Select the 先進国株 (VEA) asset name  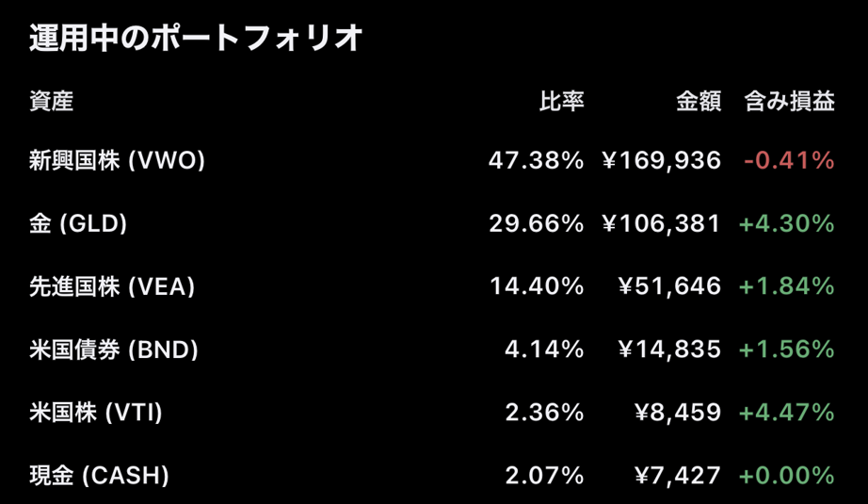(112, 286)
